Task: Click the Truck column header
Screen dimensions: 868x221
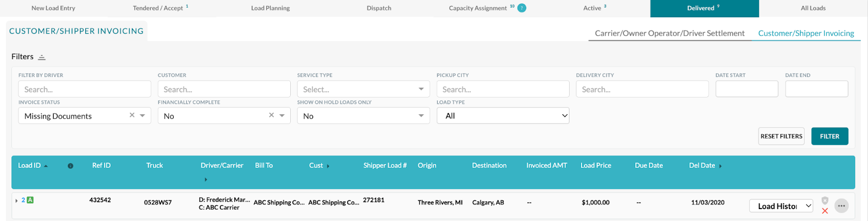Action: tap(155, 165)
